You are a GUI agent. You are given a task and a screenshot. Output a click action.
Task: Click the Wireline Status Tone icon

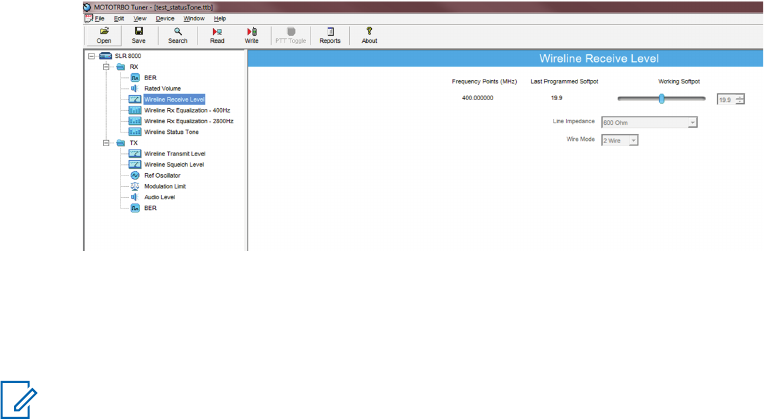pos(135,132)
